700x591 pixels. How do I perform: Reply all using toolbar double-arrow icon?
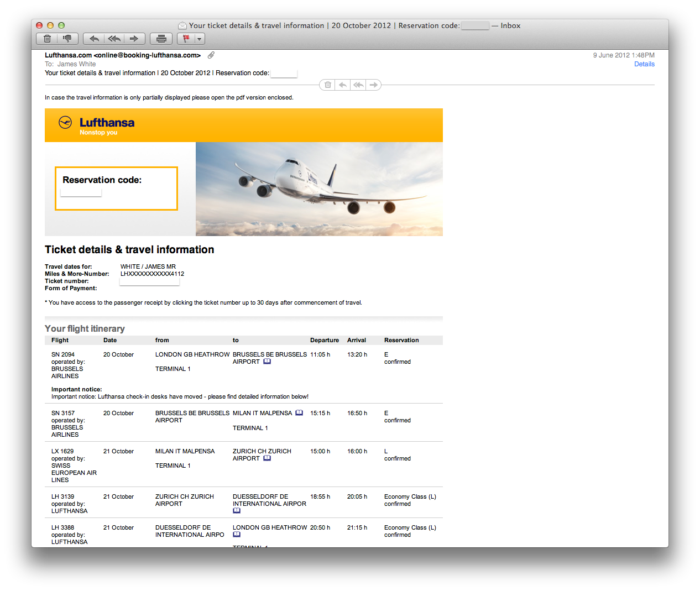114,39
